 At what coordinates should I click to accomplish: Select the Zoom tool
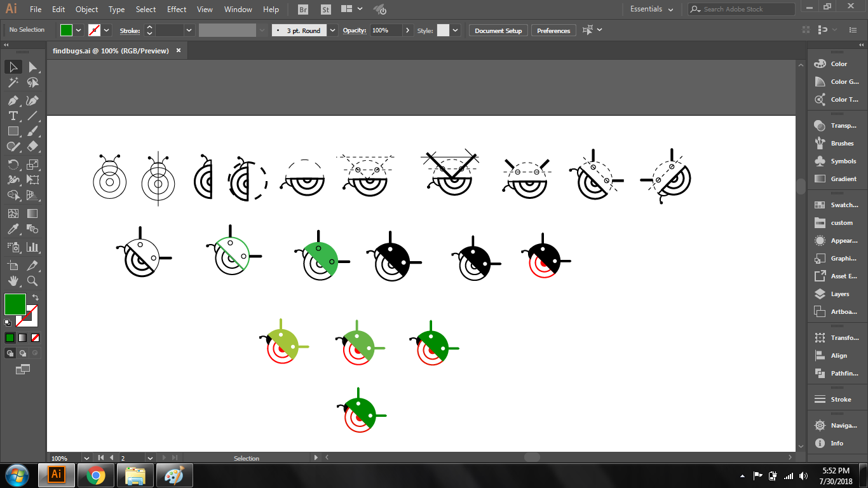tap(32, 281)
